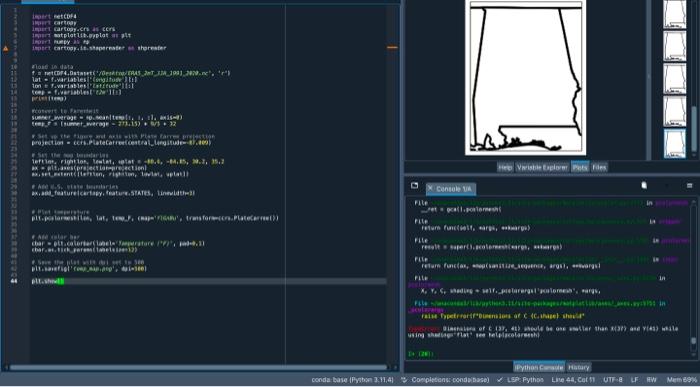Click the red TypeError message in console
Image resolution: width=700 pixels, height=387 pixels.
click(543, 332)
